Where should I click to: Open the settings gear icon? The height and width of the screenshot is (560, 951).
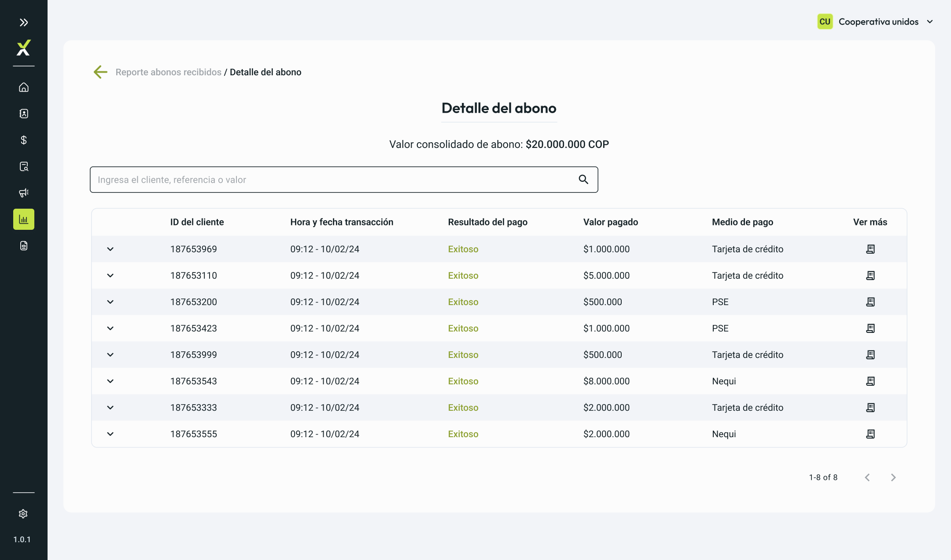click(x=23, y=514)
